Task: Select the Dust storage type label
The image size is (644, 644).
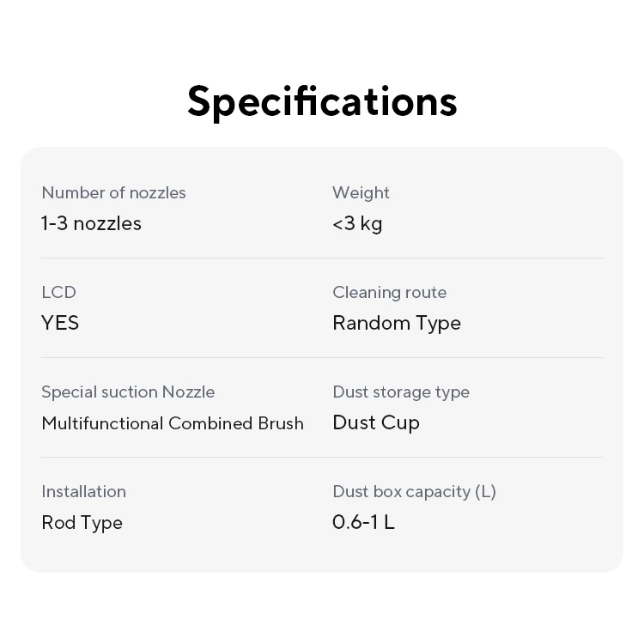Action: click(x=400, y=392)
